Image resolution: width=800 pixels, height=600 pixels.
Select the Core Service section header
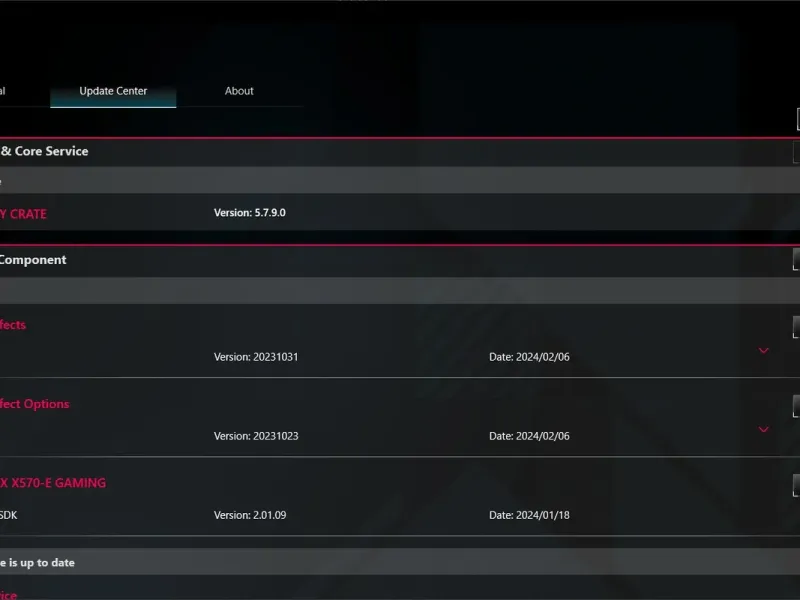tap(44, 152)
